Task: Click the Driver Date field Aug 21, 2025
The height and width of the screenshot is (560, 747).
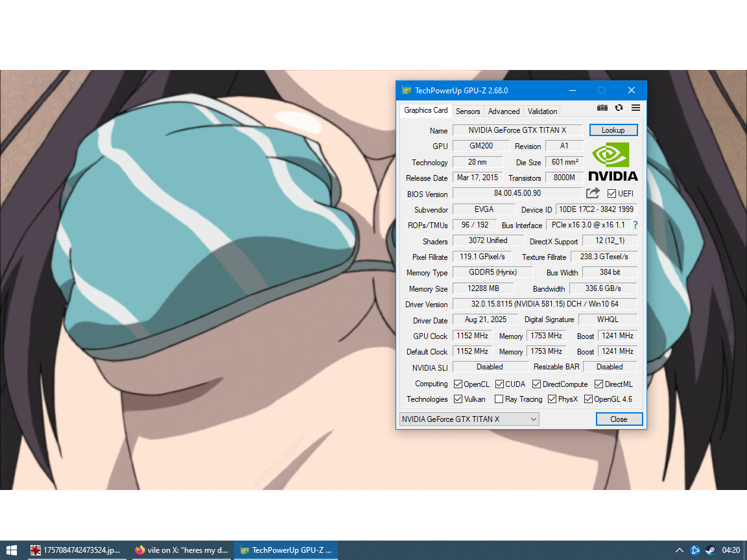Action: click(x=486, y=320)
